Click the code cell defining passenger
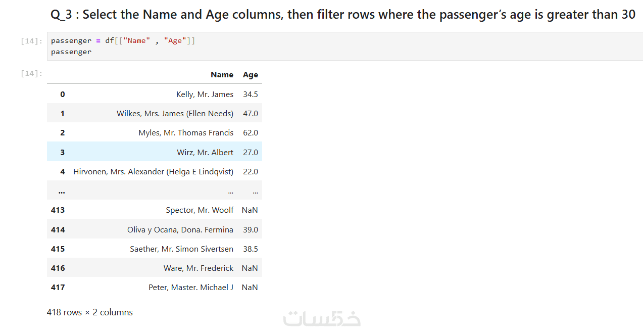Screen dimensions: 644x333 point(303,46)
